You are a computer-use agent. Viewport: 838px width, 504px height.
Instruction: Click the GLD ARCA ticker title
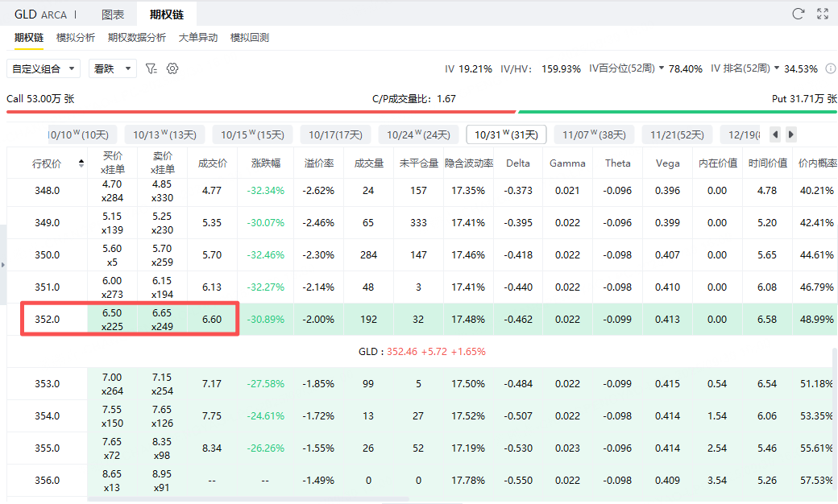click(x=40, y=14)
